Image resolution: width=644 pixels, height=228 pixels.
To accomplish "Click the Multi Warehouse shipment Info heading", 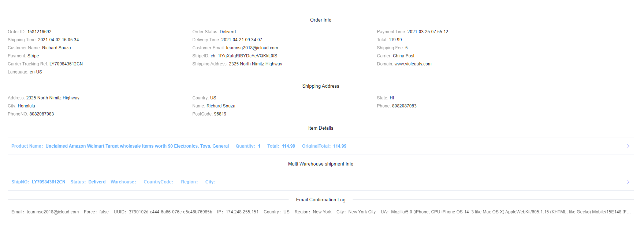I will click(x=320, y=164).
